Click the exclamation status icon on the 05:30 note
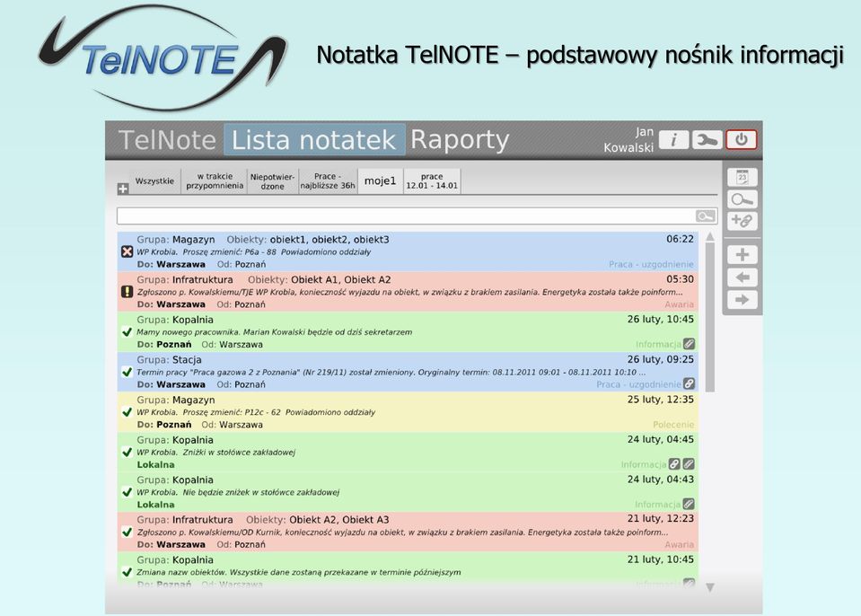The width and height of the screenshot is (861, 616). tap(127, 292)
